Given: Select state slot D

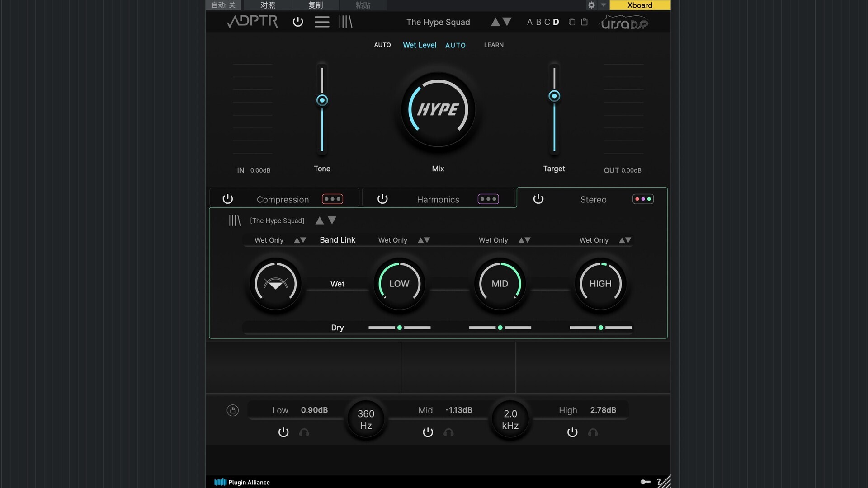Looking at the screenshot, I should pyautogui.click(x=556, y=22).
